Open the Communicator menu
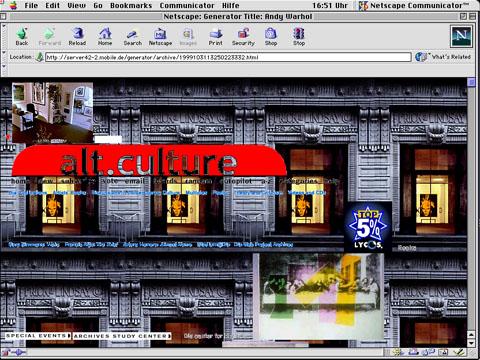The height and width of the screenshot is (360, 480). 187,6
